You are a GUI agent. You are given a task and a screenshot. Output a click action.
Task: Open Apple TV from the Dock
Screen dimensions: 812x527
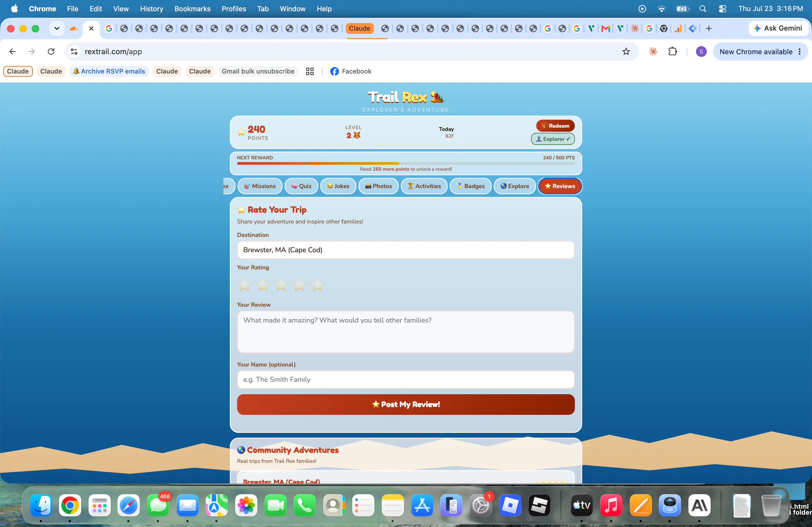tap(582, 505)
